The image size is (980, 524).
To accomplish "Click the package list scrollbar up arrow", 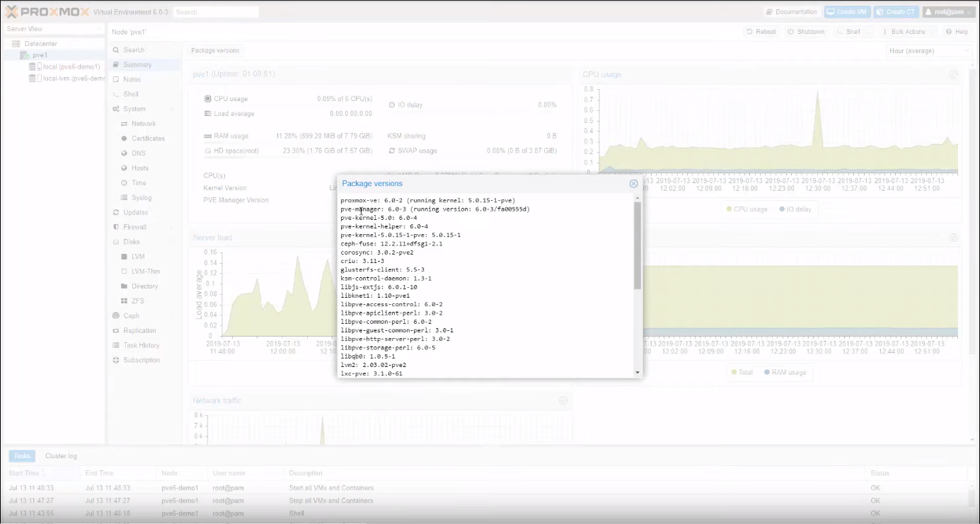I will [x=638, y=198].
